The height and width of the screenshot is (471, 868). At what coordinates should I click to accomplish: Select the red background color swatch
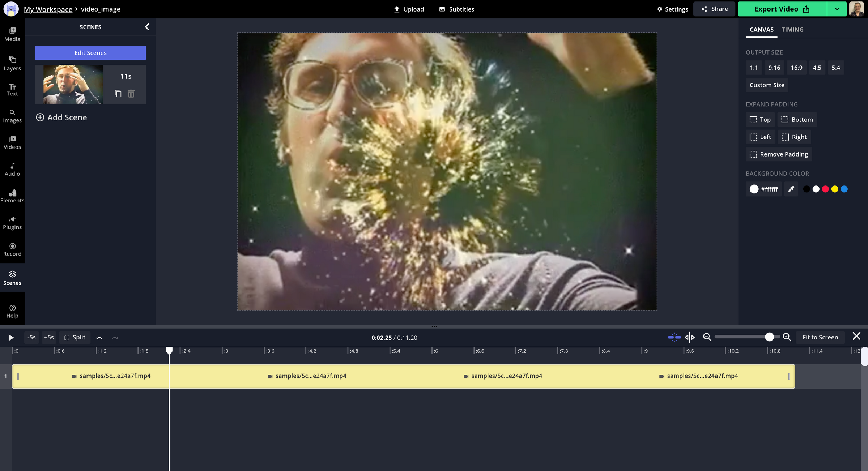point(825,189)
